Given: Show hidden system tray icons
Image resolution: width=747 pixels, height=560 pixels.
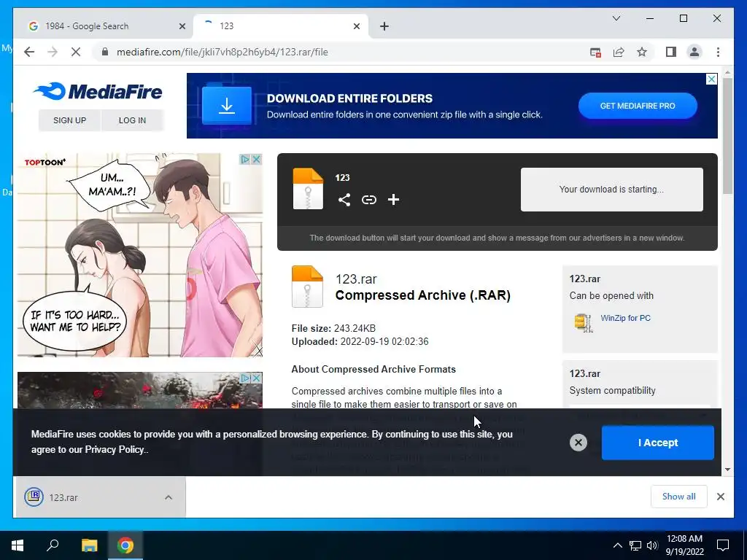Looking at the screenshot, I should click(617, 545).
